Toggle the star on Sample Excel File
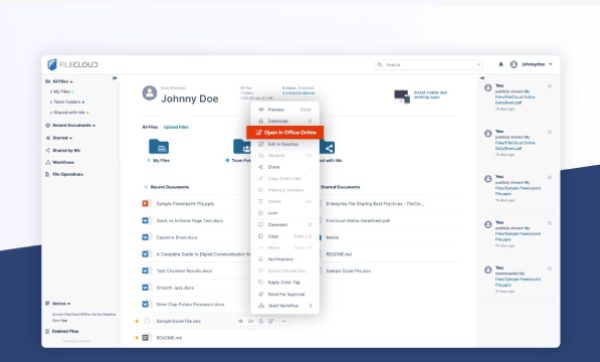 (137, 321)
